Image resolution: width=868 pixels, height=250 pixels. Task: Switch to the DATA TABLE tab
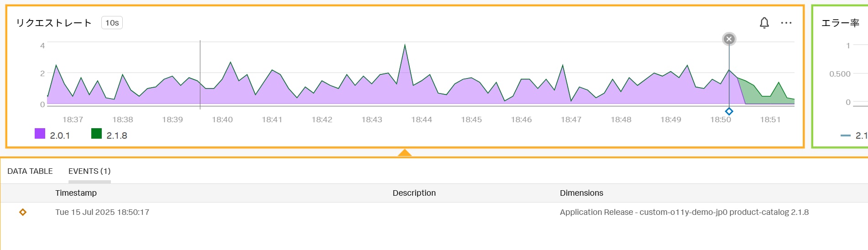click(30, 171)
